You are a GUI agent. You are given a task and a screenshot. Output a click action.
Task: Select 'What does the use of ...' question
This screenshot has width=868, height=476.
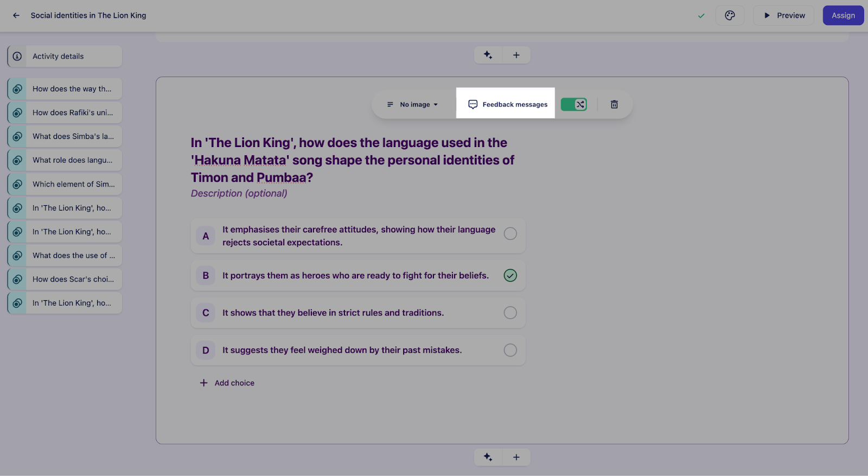tap(65, 256)
